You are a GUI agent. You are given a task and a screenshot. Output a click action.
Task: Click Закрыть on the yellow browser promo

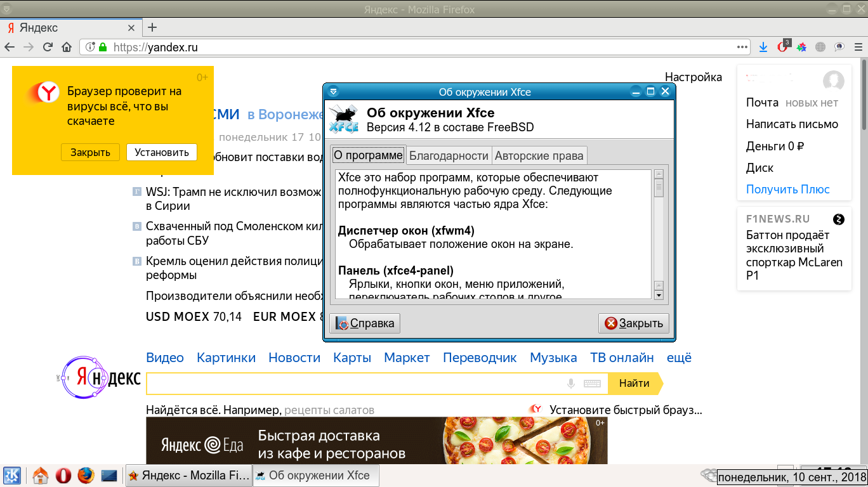[x=90, y=152]
